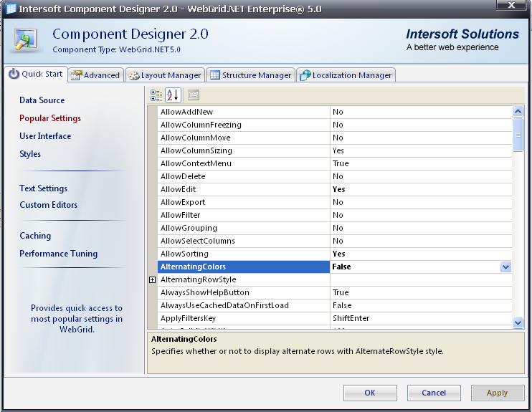Switch to the Advanced tab

(95, 75)
